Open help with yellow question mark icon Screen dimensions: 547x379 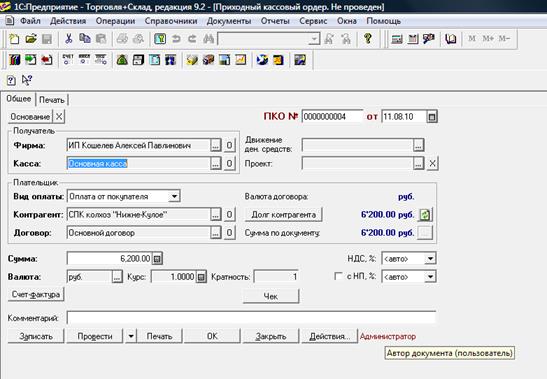368,38
